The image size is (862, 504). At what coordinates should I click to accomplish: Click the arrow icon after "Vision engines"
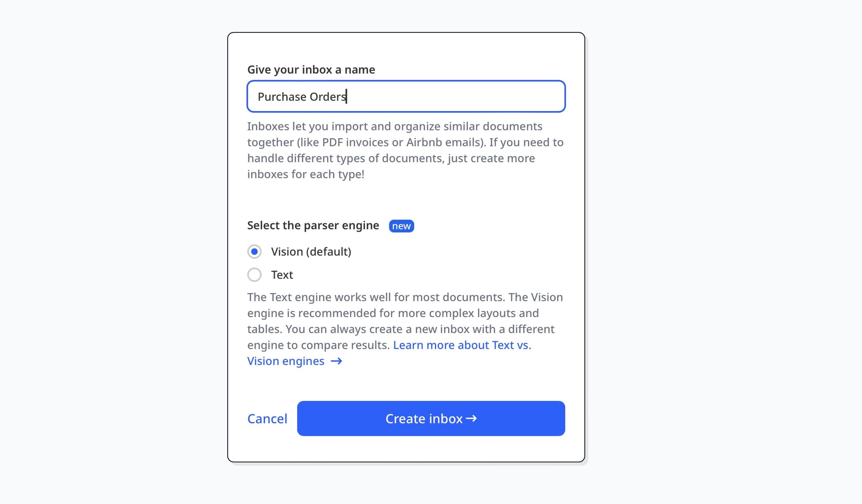337,361
